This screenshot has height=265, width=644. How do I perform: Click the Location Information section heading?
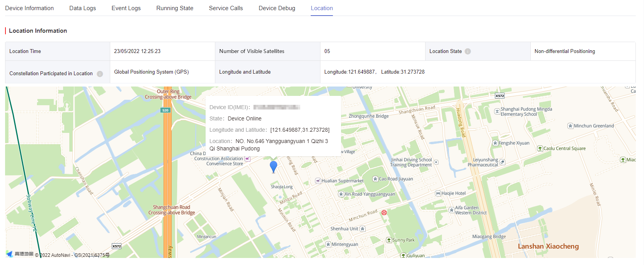pyautogui.click(x=38, y=31)
